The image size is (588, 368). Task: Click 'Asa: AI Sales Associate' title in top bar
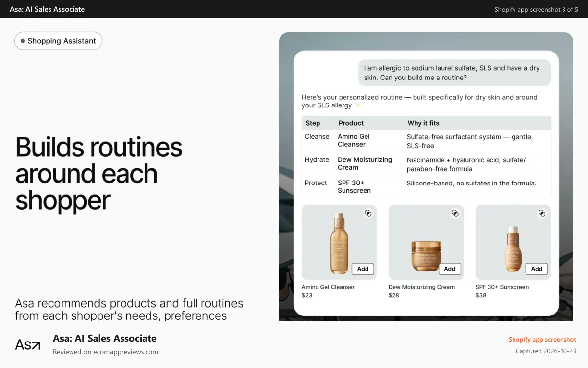[47, 9]
